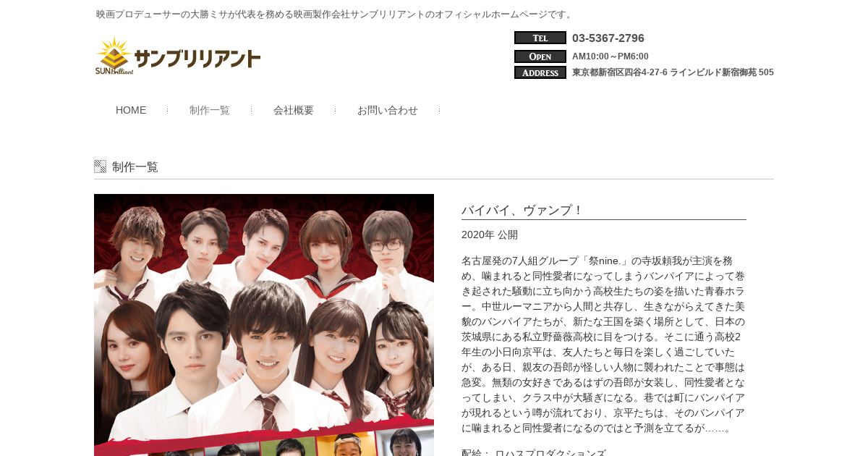The image size is (868, 456).
Task: Click the 制作一覧 section heading
Action: [x=135, y=166]
